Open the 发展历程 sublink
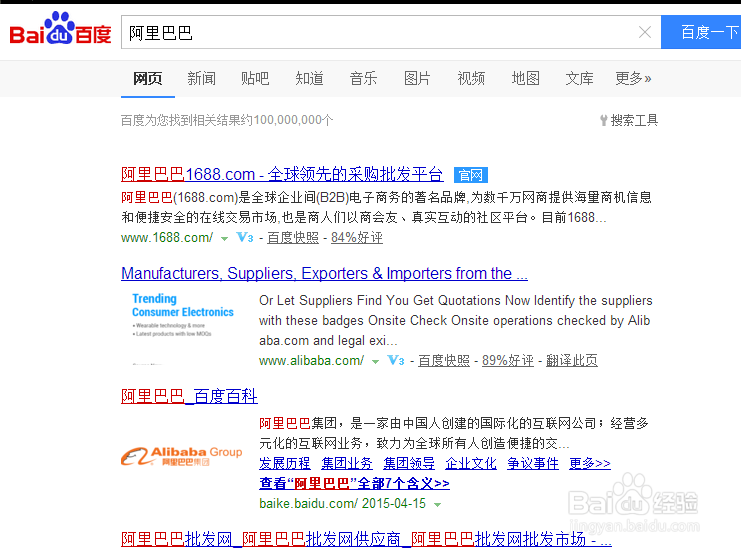The height and width of the screenshot is (552, 741). (285, 464)
